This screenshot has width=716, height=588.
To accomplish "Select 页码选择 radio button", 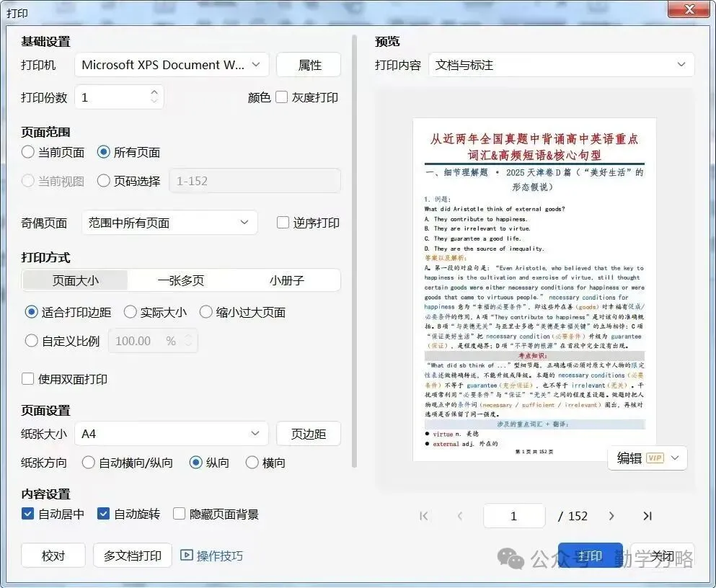I will pyautogui.click(x=104, y=181).
